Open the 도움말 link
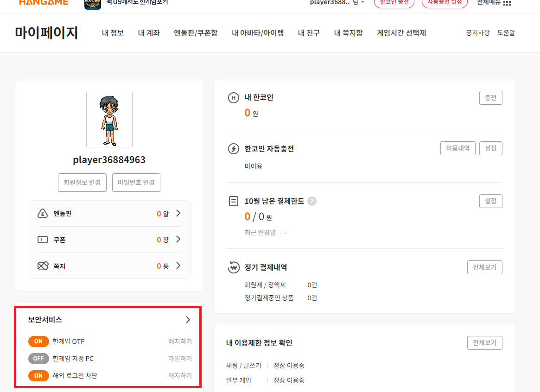The width and height of the screenshot is (540, 392). click(506, 33)
